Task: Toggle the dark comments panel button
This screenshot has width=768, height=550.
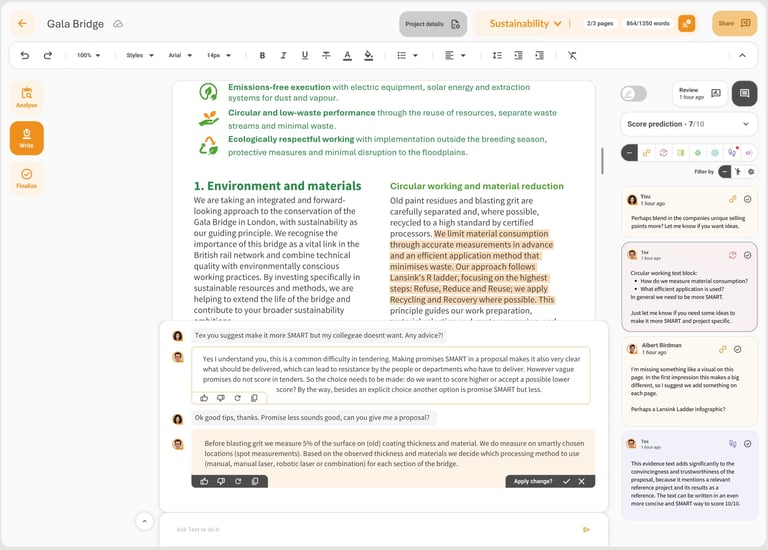Action: click(744, 93)
